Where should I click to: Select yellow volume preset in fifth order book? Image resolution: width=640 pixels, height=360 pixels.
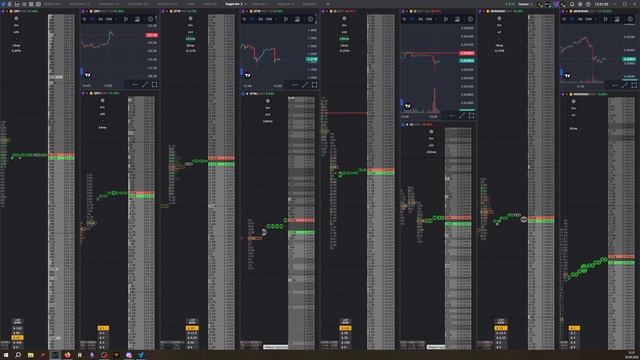[345, 328]
